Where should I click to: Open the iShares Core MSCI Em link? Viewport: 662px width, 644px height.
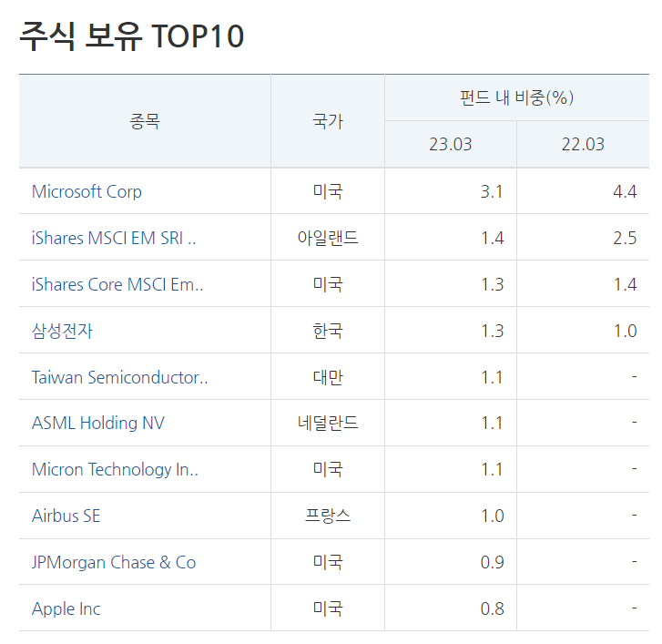(117, 284)
